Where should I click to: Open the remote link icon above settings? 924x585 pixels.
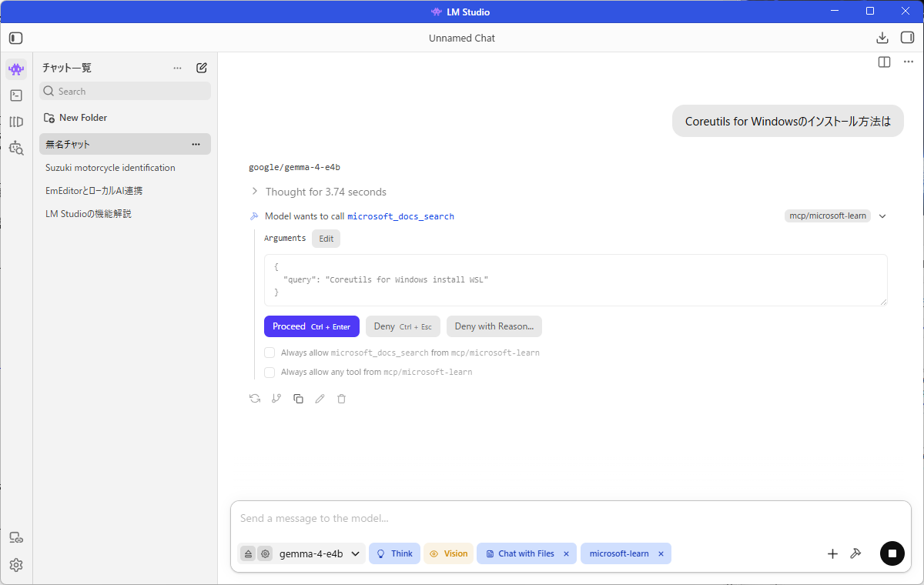click(16, 538)
